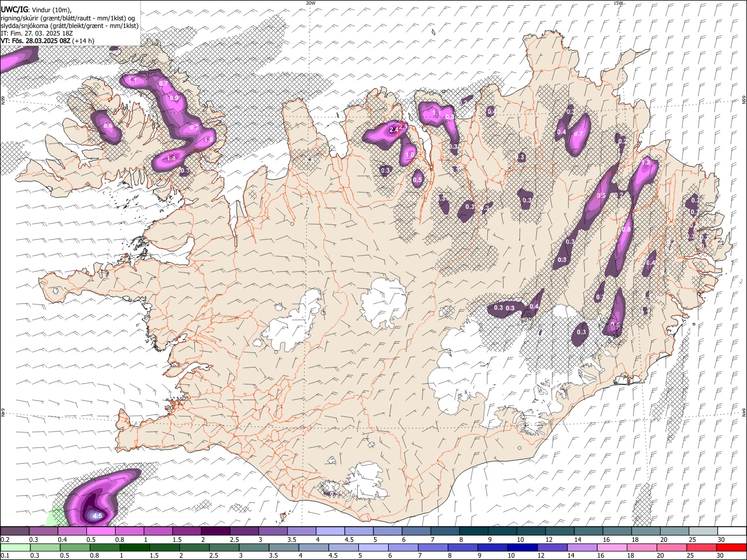This screenshot has height=560, width=747.
Task: Select the deep navy 10 swatch, lower legend row
Action: [522, 547]
